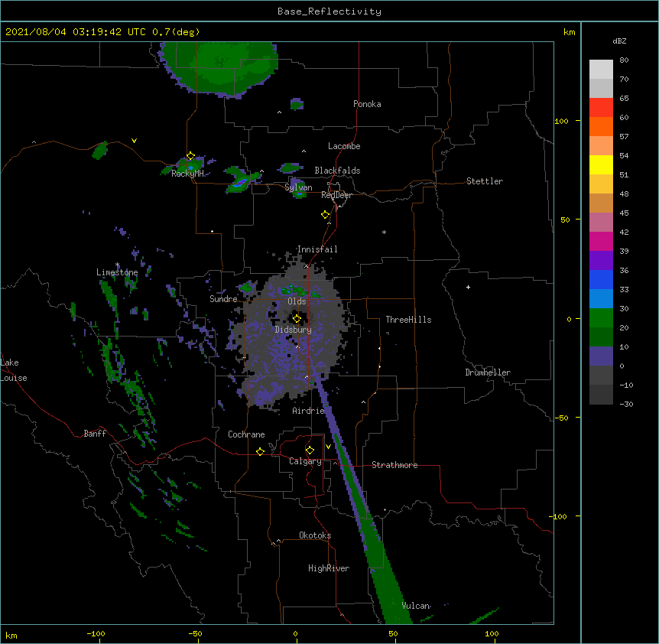Click the Sylvan label
The width and height of the screenshot is (659, 644).
click(x=298, y=187)
